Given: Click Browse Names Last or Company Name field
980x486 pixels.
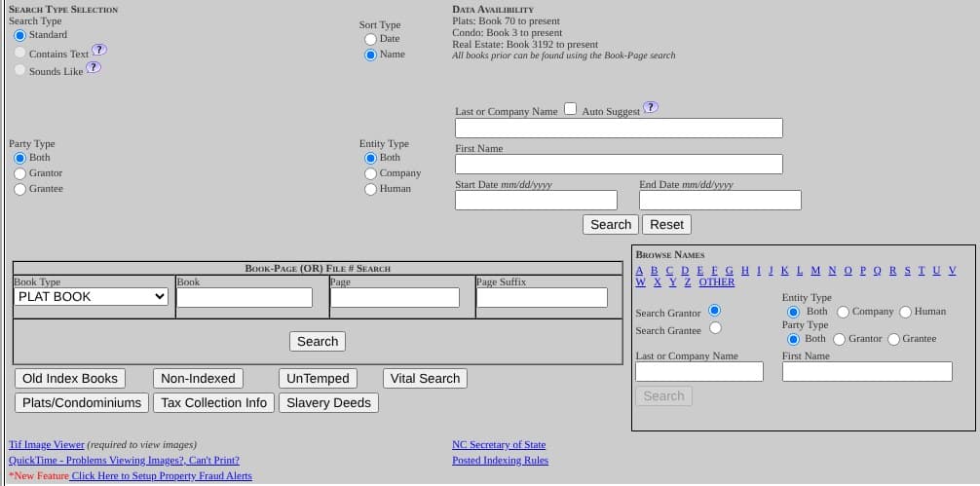Looking at the screenshot, I should [699, 372].
